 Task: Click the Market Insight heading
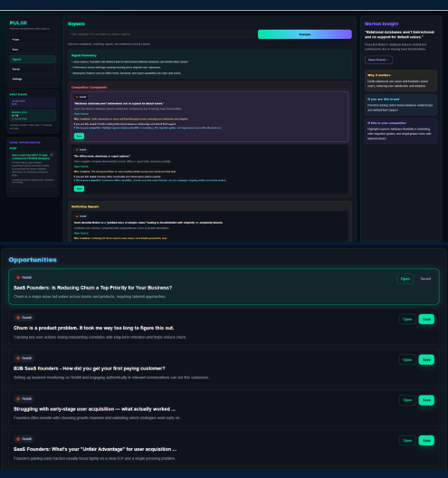[382, 24]
